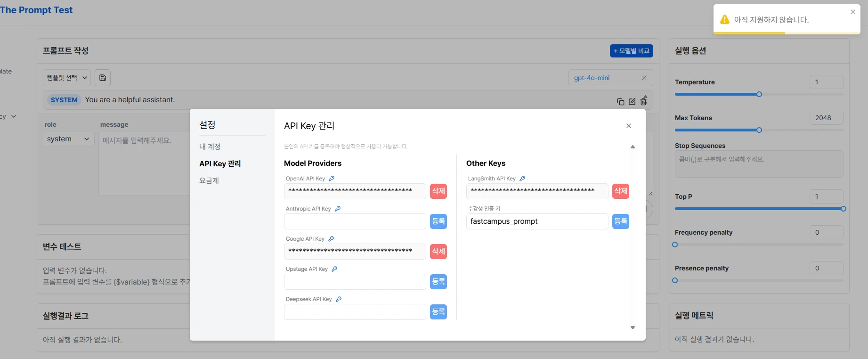Click the save template icon
Screen dimensions: 868x359
tap(103, 78)
